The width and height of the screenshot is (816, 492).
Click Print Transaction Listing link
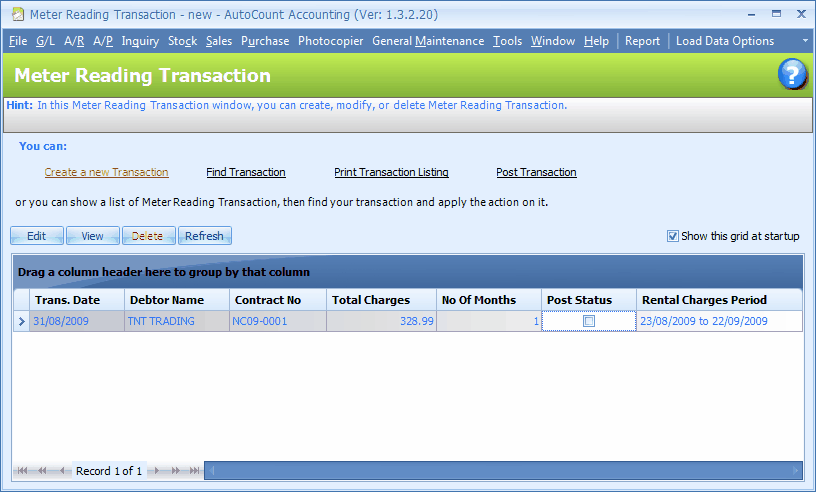pyautogui.click(x=391, y=172)
